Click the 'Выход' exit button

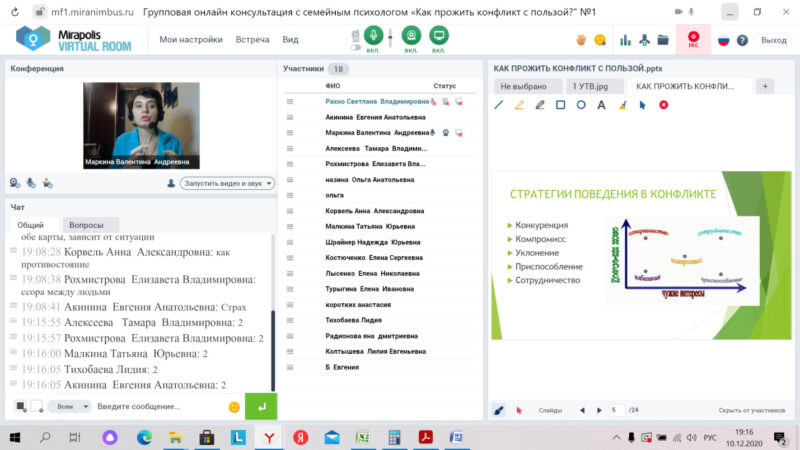[x=773, y=40]
